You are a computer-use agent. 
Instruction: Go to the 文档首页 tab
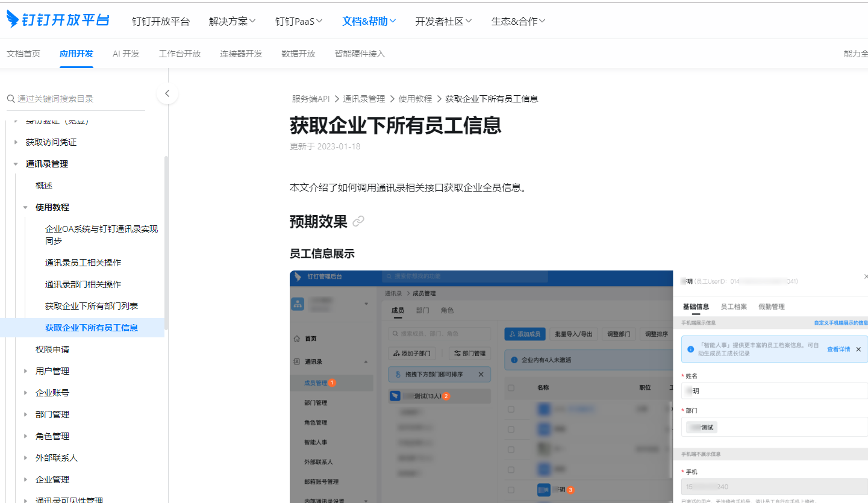click(x=23, y=54)
